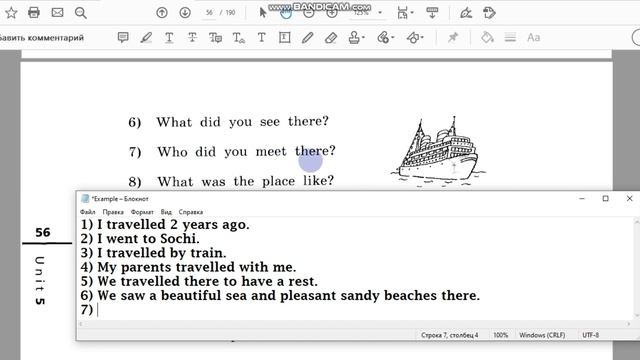Click the email envelope icon
The image size is (640, 360).
[57, 13]
